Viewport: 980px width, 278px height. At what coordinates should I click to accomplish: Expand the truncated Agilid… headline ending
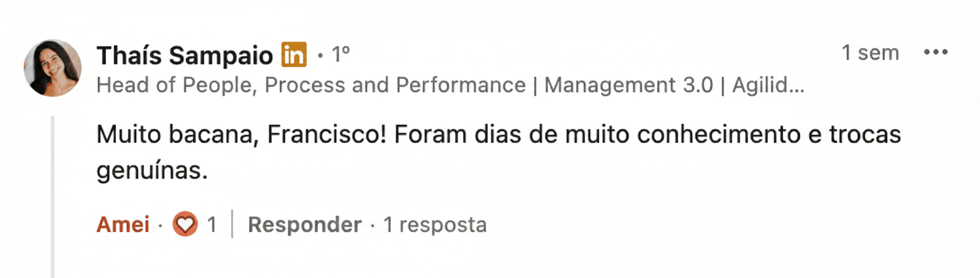pos(768,85)
